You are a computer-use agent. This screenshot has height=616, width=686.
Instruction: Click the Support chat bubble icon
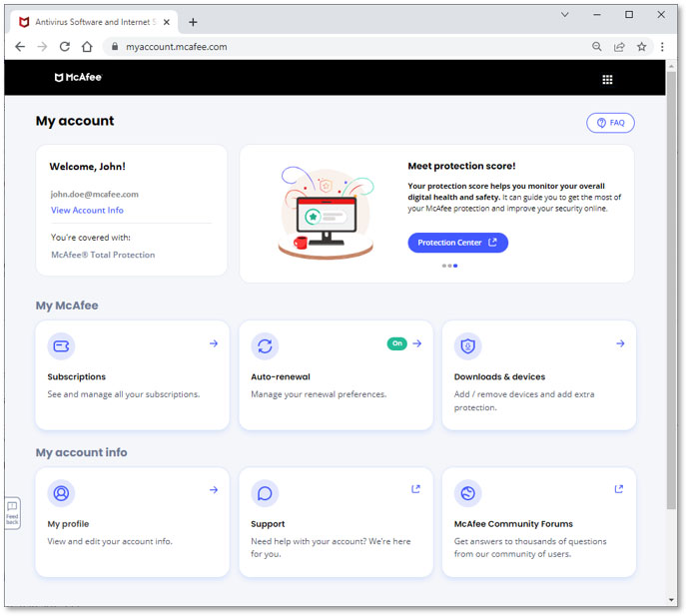265,493
